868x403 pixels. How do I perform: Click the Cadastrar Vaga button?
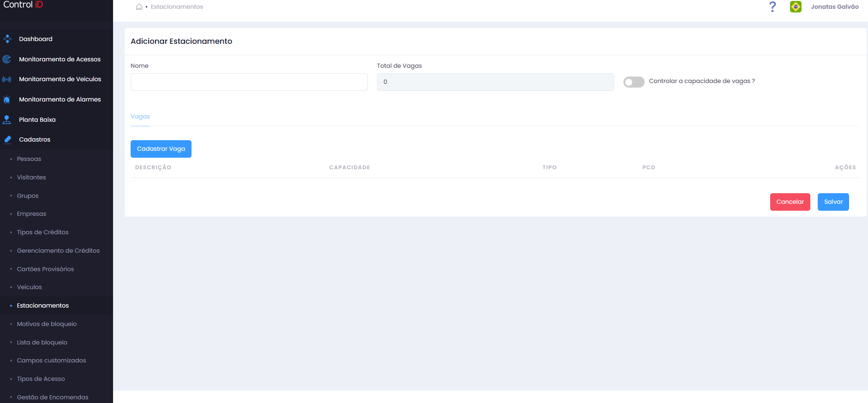coord(161,149)
